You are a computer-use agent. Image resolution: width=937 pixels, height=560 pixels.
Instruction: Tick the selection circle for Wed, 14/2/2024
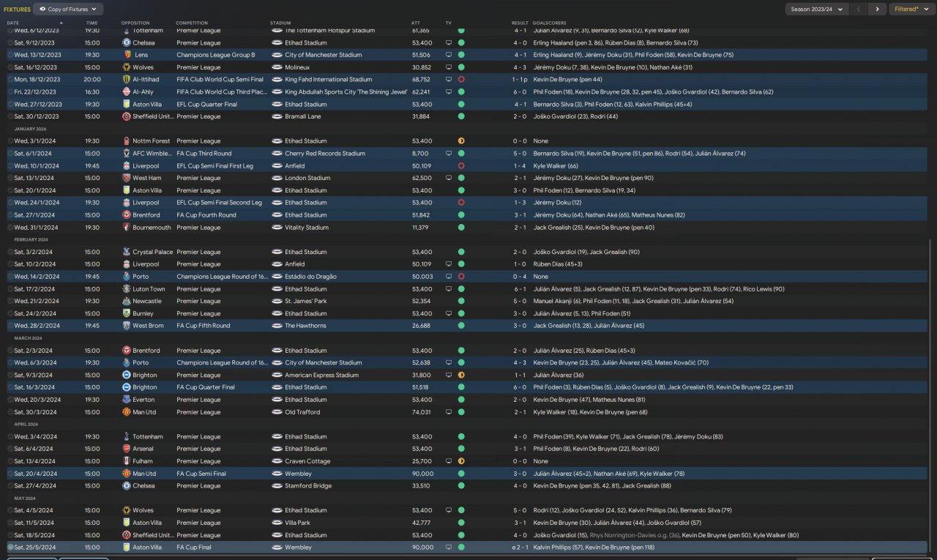point(10,277)
